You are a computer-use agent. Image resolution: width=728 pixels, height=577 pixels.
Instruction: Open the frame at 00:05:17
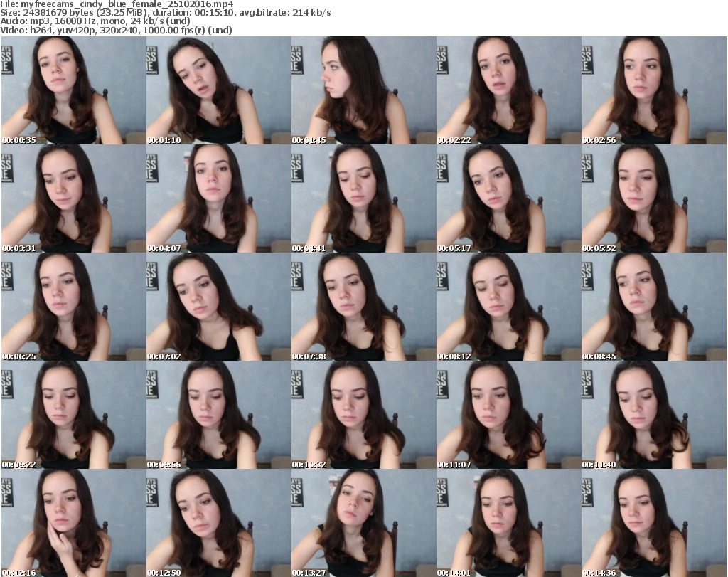(x=509, y=198)
